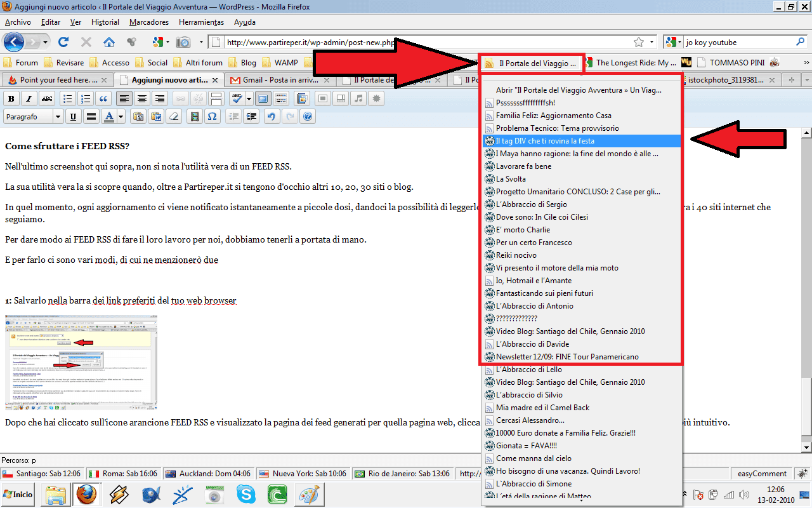Open the Marcadores menu
This screenshot has width=812, height=508.
pos(149,22)
